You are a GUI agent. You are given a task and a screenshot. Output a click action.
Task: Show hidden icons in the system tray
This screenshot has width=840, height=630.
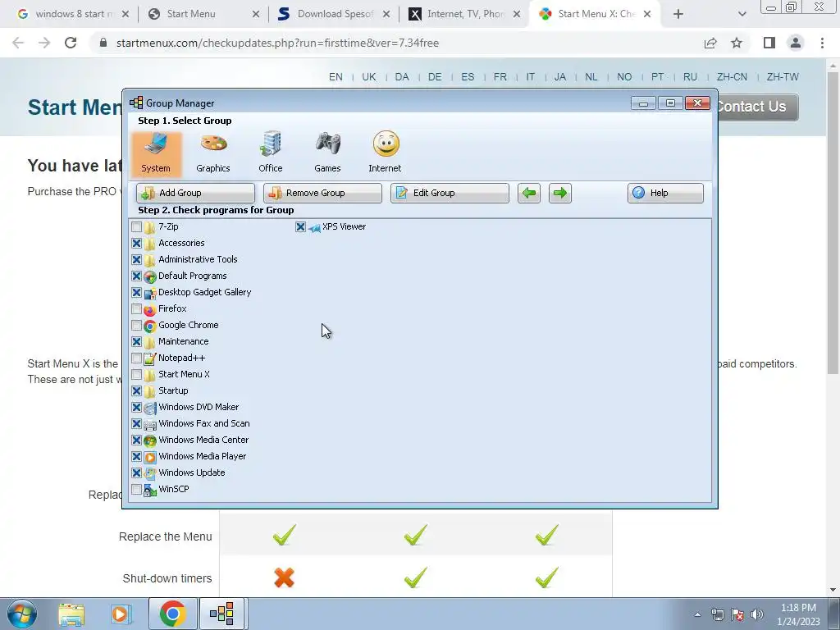tap(697, 614)
